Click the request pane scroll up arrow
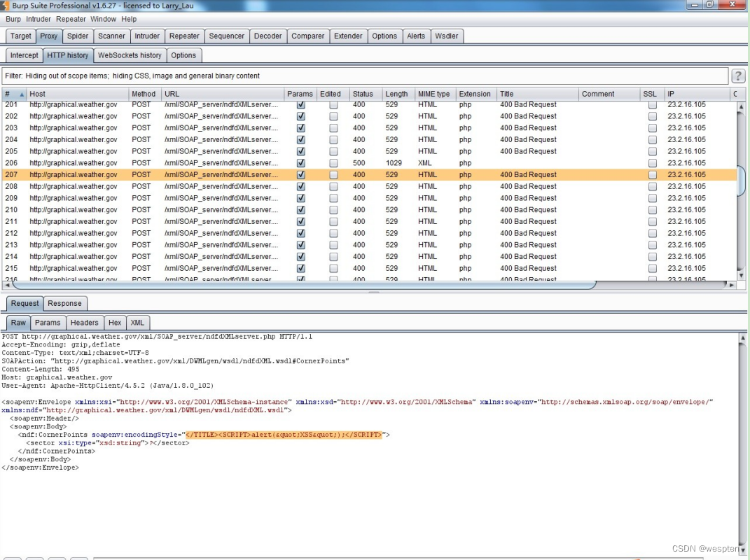This screenshot has height=560, width=750. [743, 339]
